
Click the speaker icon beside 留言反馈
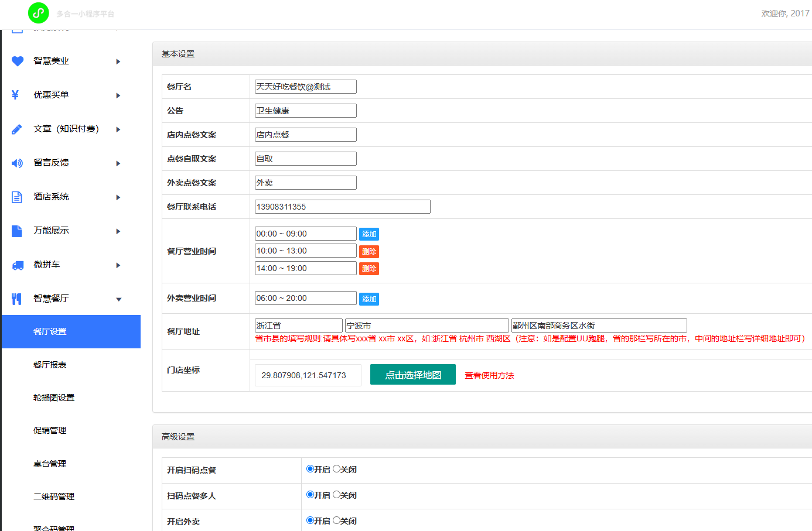coord(18,163)
